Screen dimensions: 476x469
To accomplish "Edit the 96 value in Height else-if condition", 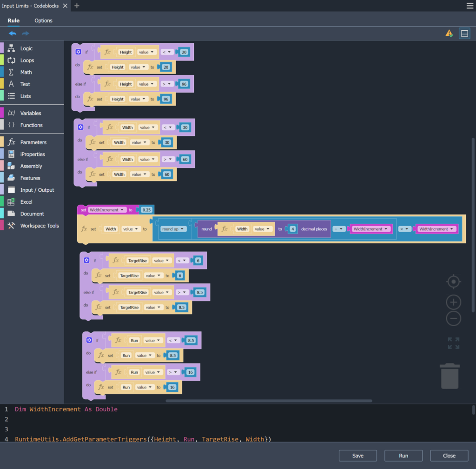I will (x=184, y=84).
